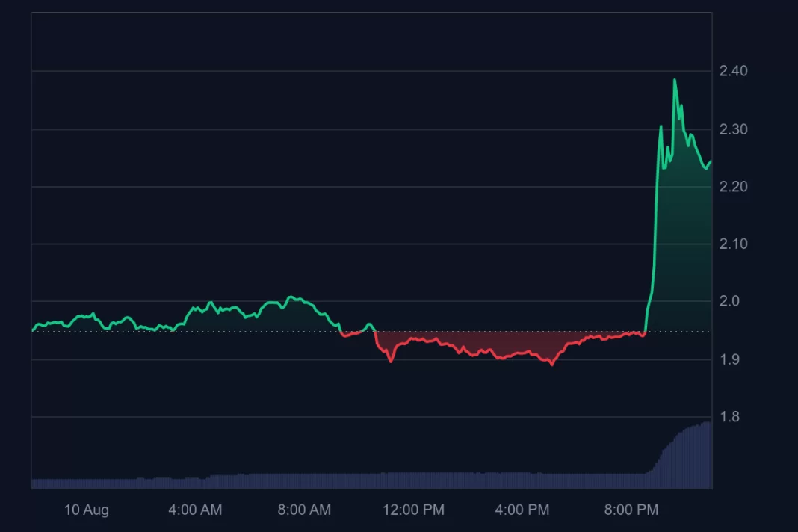Image resolution: width=798 pixels, height=532 pixels.
Task: Click the highest green peak of the price line
Action: click(675, 80)
